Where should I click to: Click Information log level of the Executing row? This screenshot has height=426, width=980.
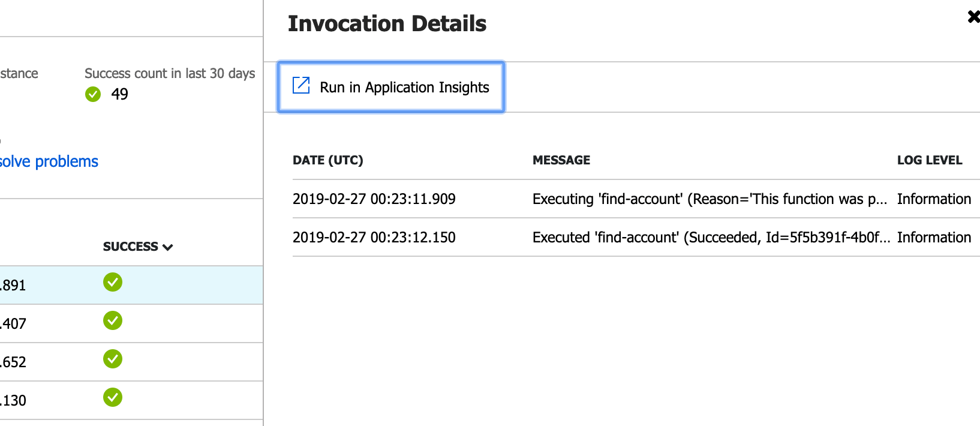point(934,199)
